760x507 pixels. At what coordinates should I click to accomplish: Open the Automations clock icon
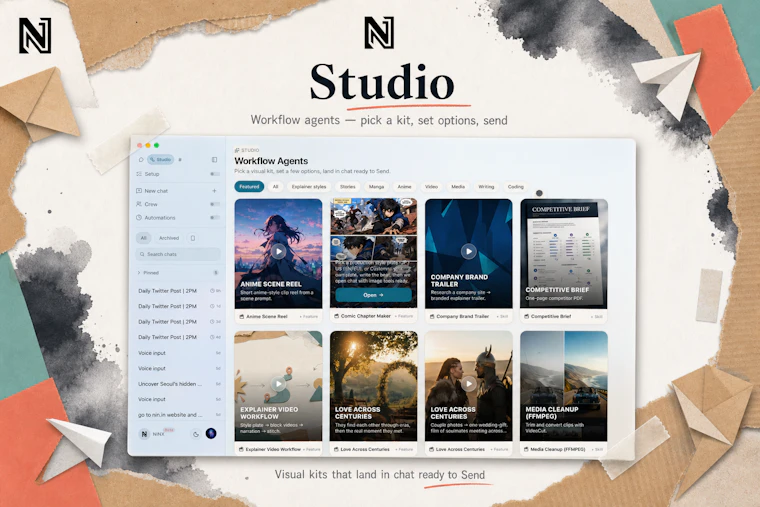[139, 218]
